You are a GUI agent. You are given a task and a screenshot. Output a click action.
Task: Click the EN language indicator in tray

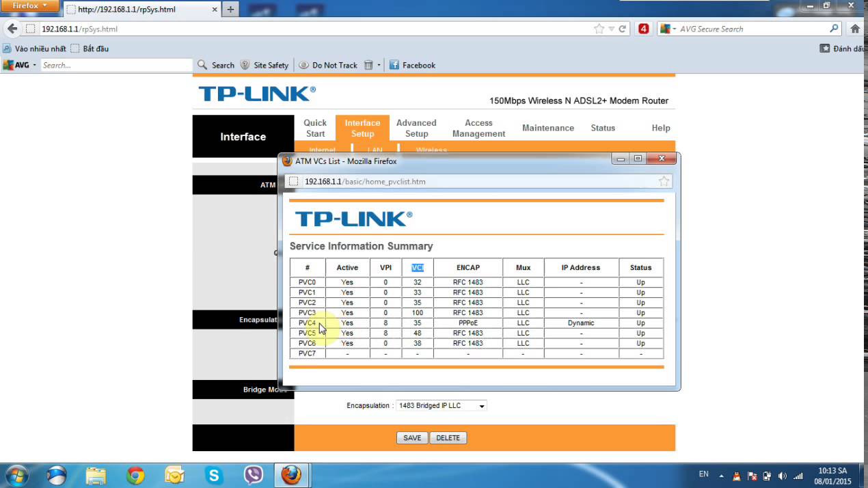[x=703, y=474]
